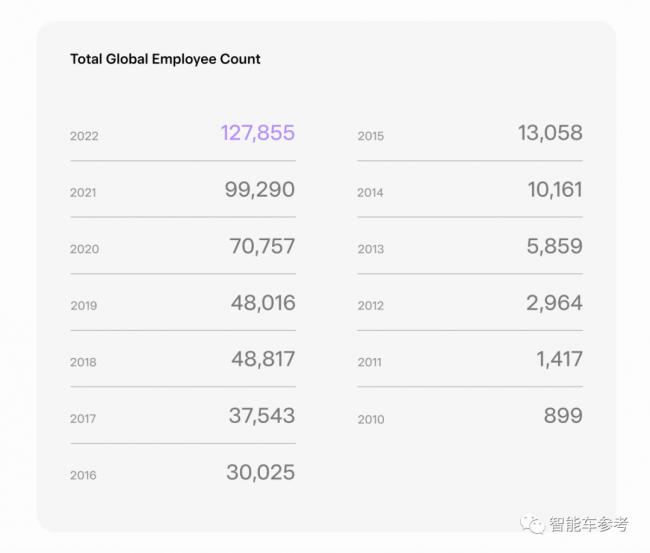Click the value 70,757

pyautogui.click(x=262, y=246)
